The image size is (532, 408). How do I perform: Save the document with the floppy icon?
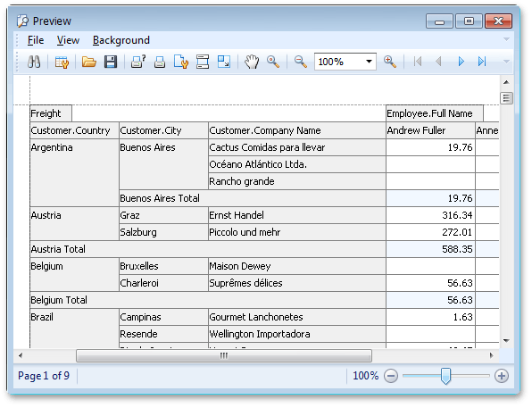111,62
